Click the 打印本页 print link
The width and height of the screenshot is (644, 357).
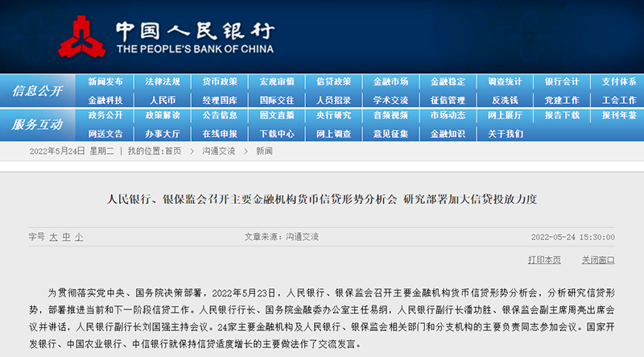click(544, 259)
